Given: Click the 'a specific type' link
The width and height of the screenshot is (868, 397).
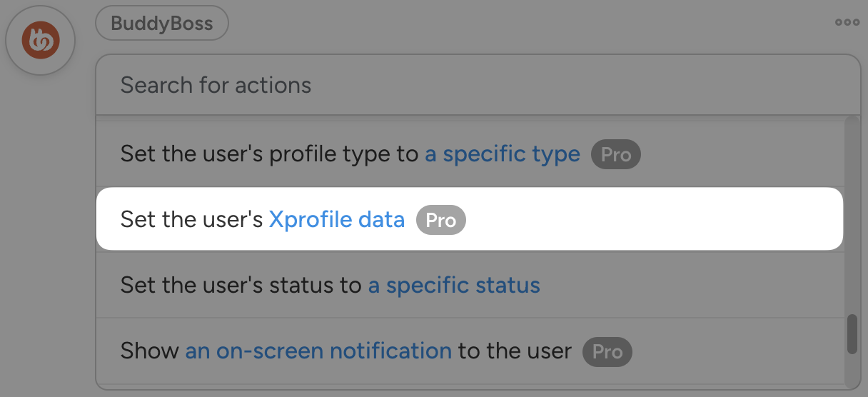Looking at the screenshot, I should 503,154.
